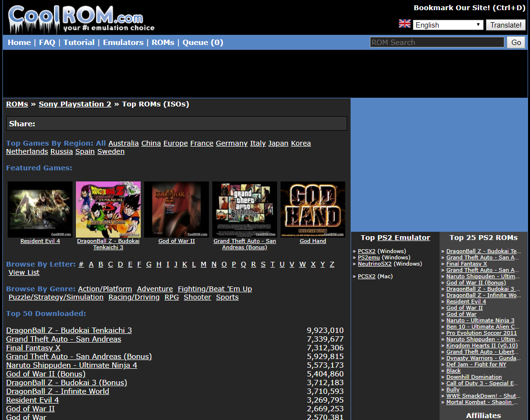Click the God Hand caption link
Viewport: 530px width, 420px height.
[x=313, y=241]
